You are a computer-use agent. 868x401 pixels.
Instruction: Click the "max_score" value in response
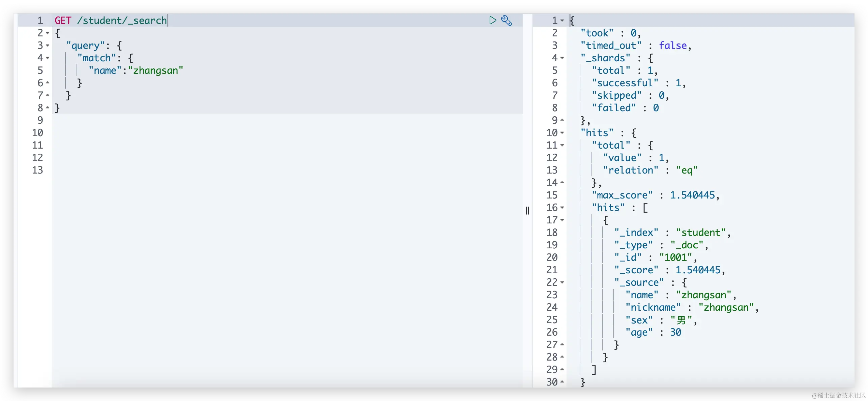[692, 195]
